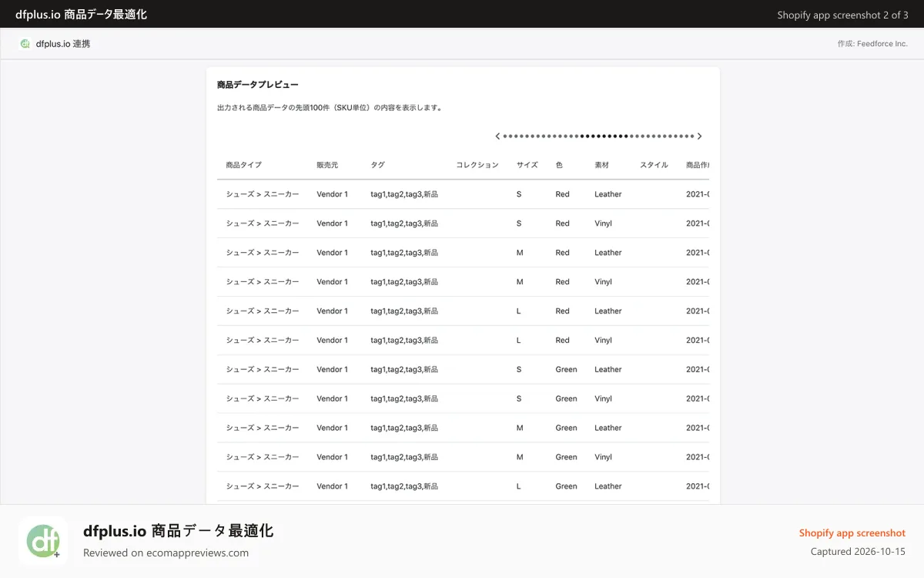Click size L in the Green Leather row
This screenshot has width=924, height=578.
[519, 487]
